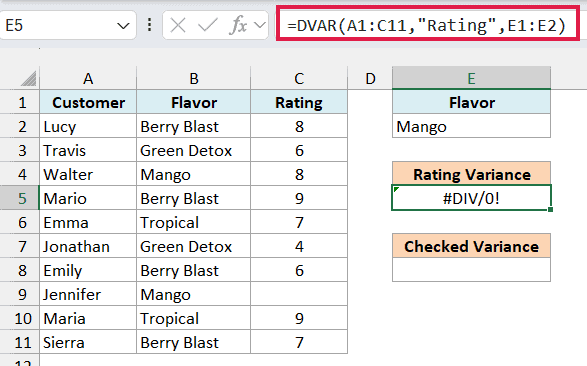Click the fill handle of cell E5

coord(550,209)
